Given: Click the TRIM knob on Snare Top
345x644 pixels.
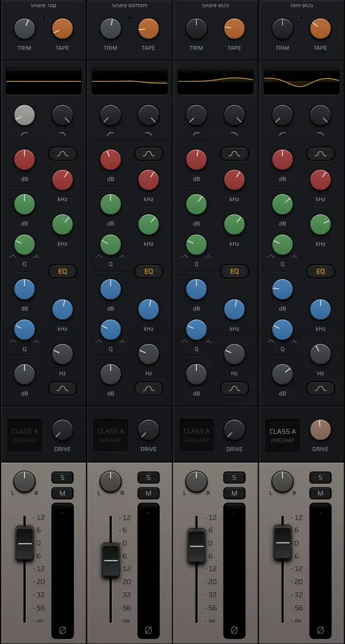Looking at the screenshot, I should 24,29.
